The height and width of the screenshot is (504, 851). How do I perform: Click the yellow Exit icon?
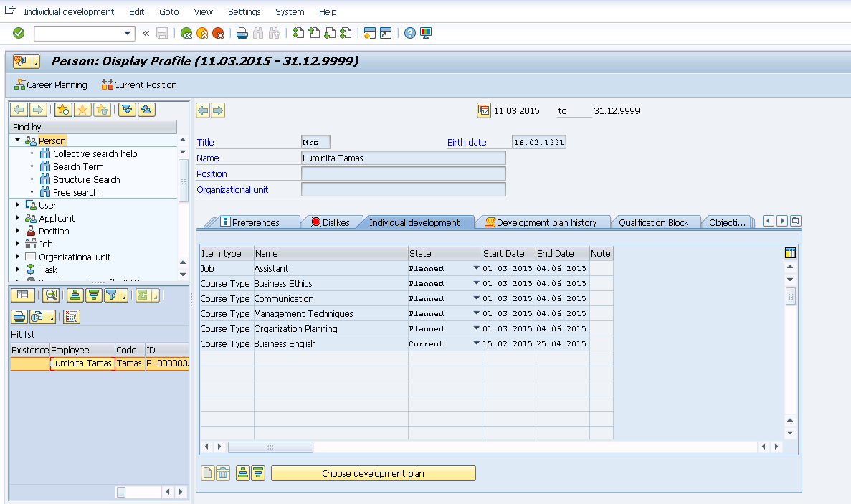pos(202,34)
